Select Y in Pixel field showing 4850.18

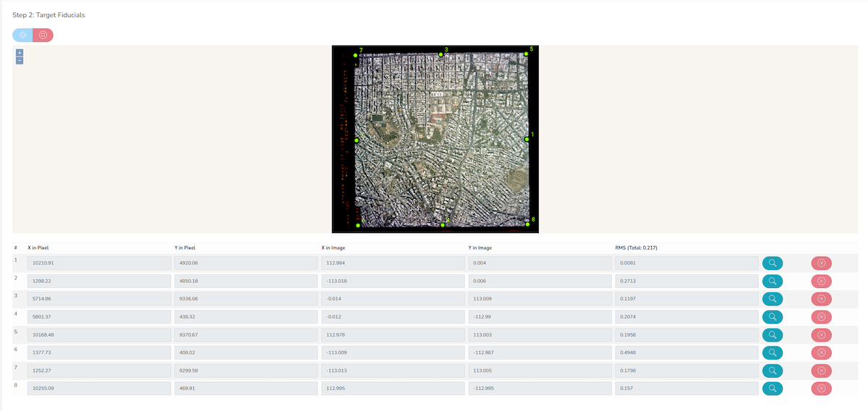click(x=246, y=281)
